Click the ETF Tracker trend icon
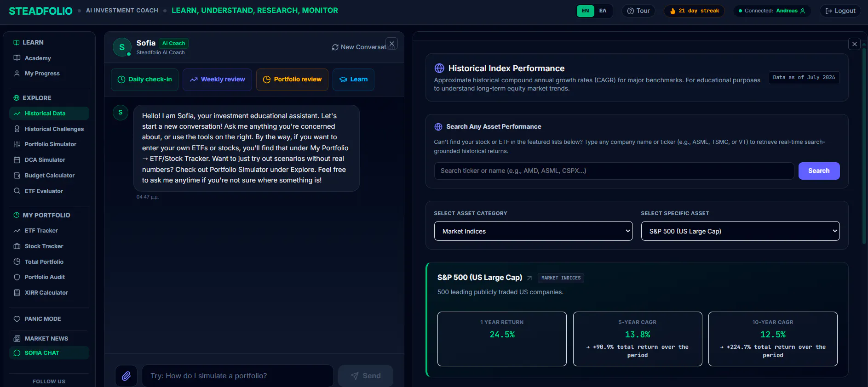The image size is (868, 387). 17,231
